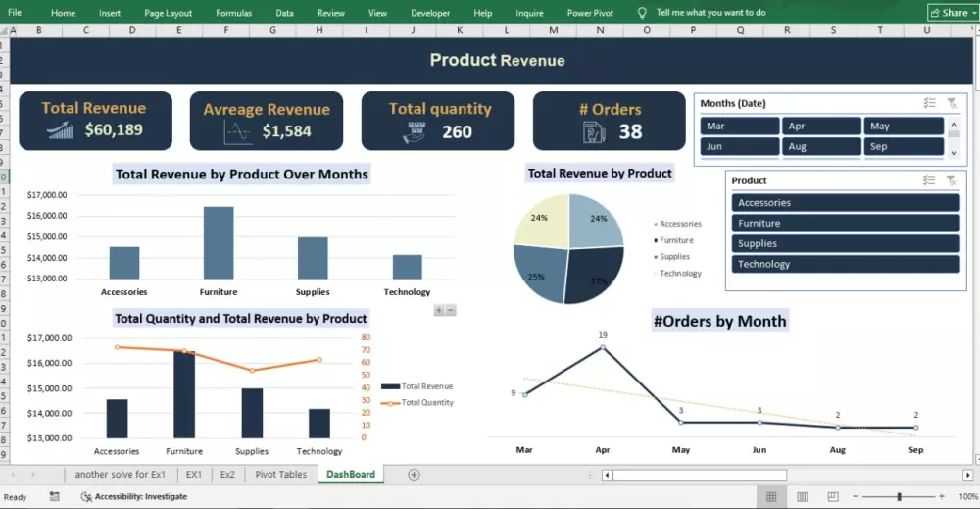Select column header M
This screenshot has width=980, height=509.
(553, 30)
